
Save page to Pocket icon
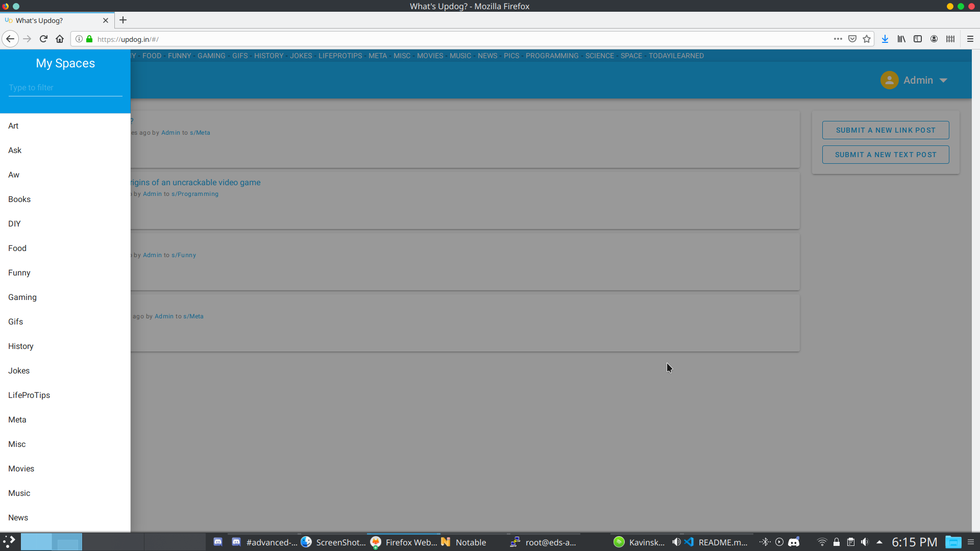pyautogui.click(x=852, y=39)
